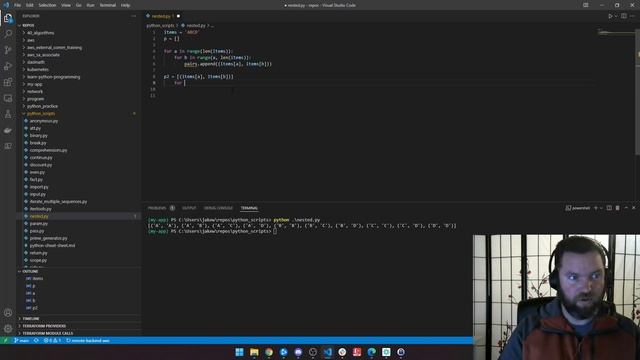Click the Accounts icon in activity bar
Viewport: 640px width, 360px height.
coord(8,313)
